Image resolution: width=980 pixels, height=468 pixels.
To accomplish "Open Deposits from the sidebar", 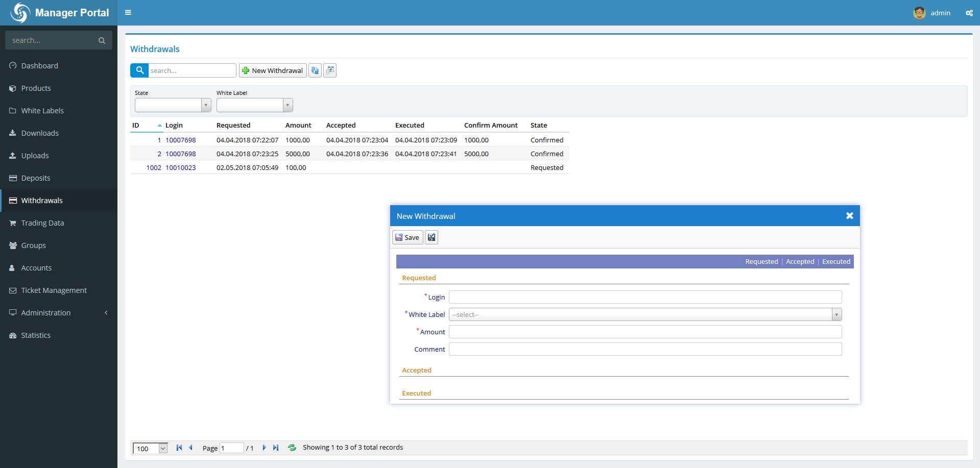I will [x=36, y=178].
